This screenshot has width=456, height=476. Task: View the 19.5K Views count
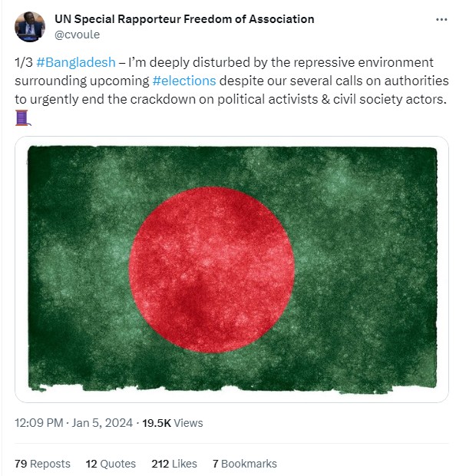tap(173, 423)
